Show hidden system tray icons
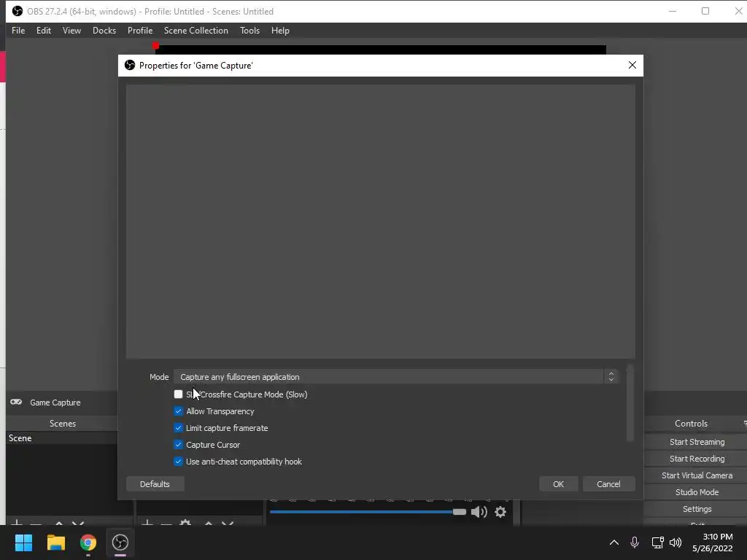This screenshot has height=560, width=747. 614,542
